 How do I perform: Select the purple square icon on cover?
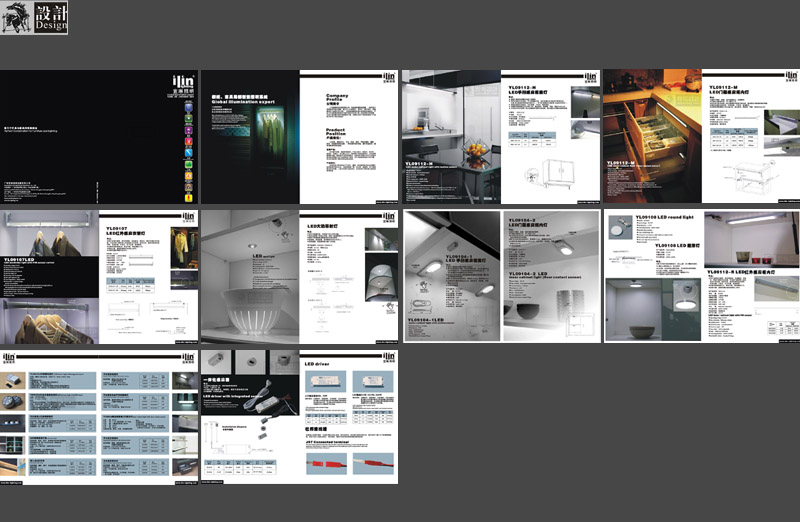click(188, 130)
